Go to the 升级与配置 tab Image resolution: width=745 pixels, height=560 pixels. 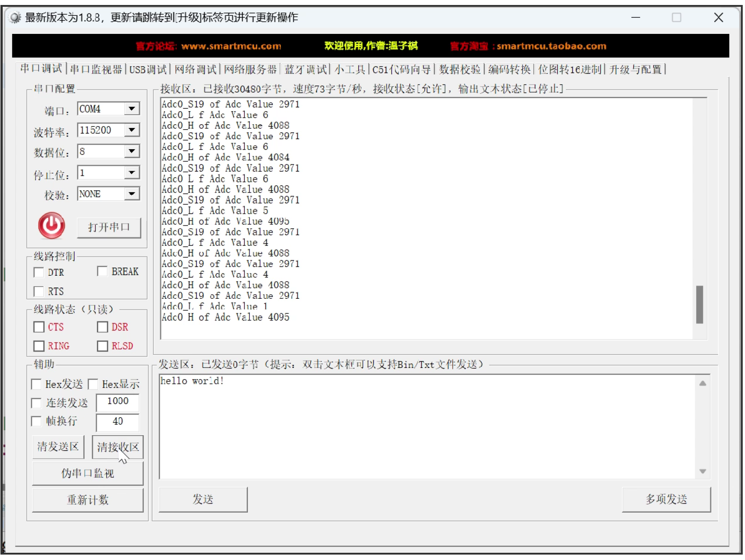pos(636,70)
